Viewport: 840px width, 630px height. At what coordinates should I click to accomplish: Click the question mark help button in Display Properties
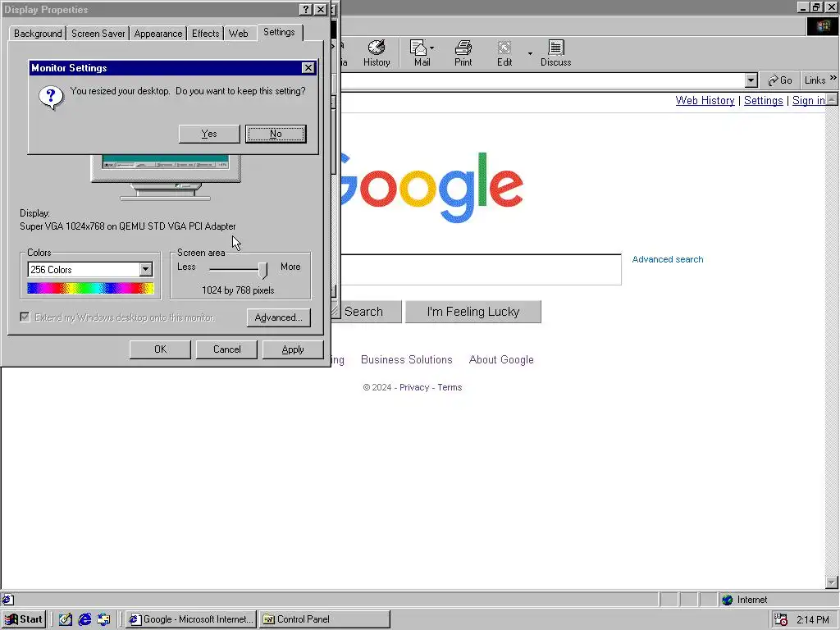[x=305, y=9]
